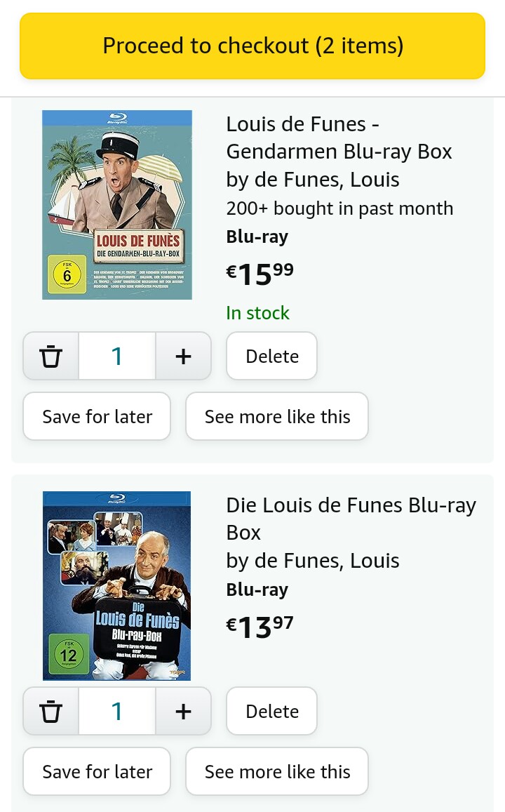See more like Die Louis de Funes Box

pyautogui.click(x=277, y=771)
